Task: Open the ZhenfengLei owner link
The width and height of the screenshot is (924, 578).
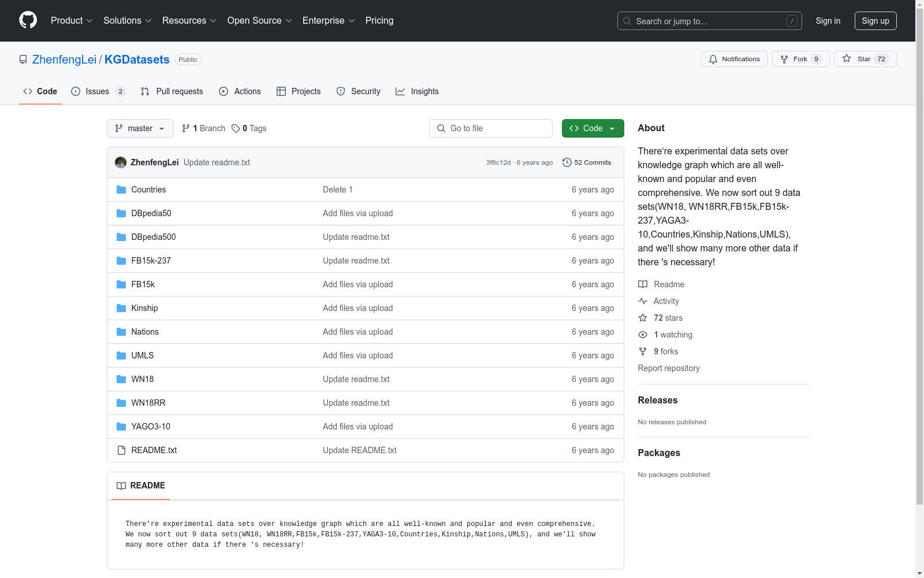Action: pos(64,60)
